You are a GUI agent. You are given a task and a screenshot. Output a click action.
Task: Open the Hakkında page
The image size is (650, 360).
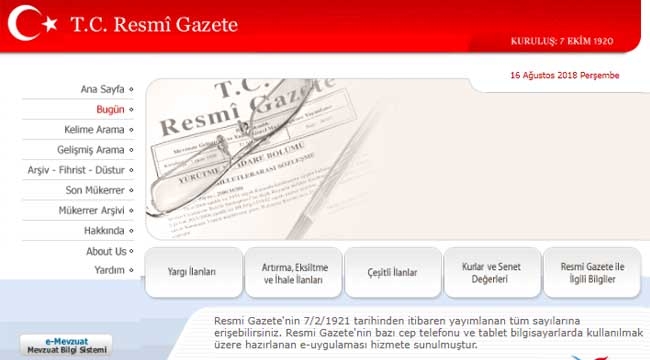pyautogui.click(x=104, y=231)
